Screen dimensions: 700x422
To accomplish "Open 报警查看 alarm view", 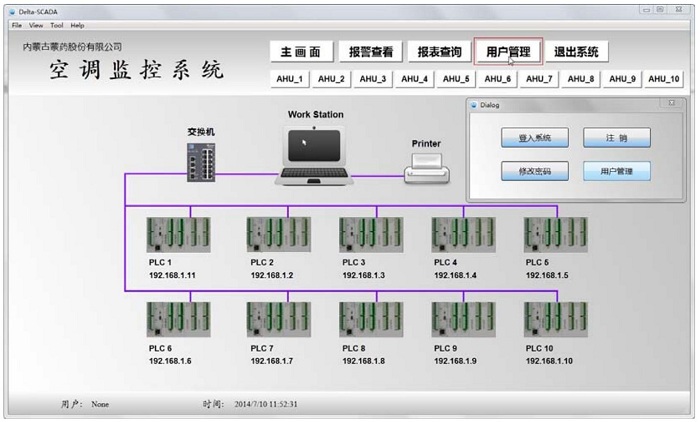I will [371, 52].
